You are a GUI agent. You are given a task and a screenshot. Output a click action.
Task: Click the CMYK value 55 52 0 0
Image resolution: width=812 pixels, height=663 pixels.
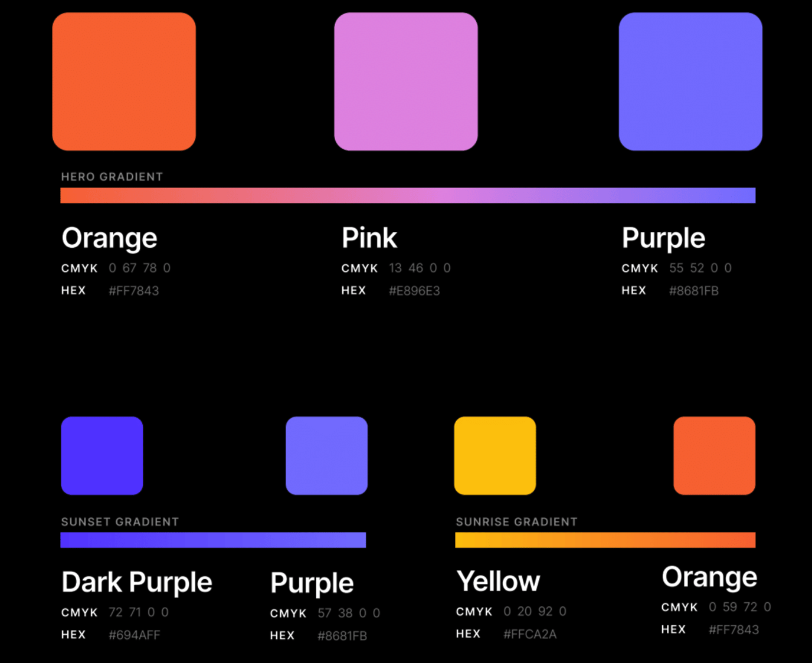pyautogui.click(x=700, y=268)
